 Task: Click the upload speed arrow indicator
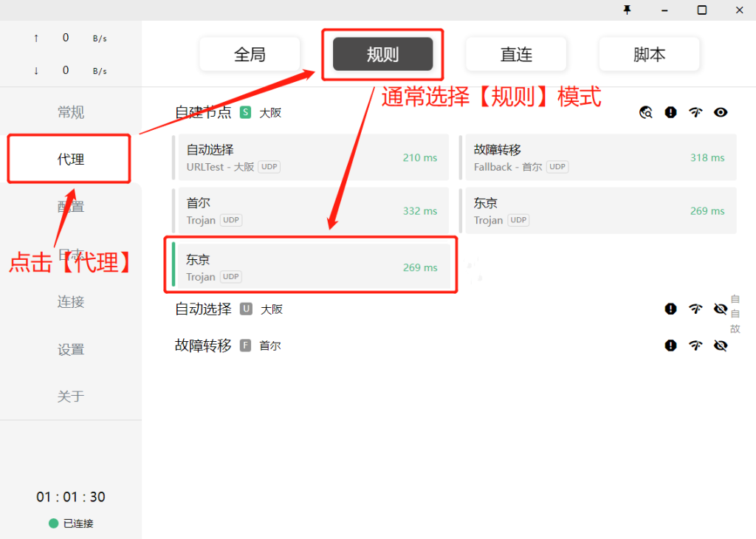[x=36, y=38]
